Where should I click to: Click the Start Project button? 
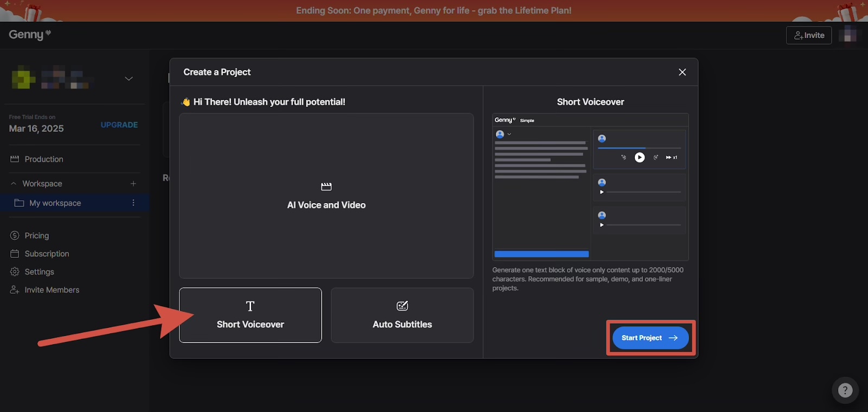click(650, 338)
